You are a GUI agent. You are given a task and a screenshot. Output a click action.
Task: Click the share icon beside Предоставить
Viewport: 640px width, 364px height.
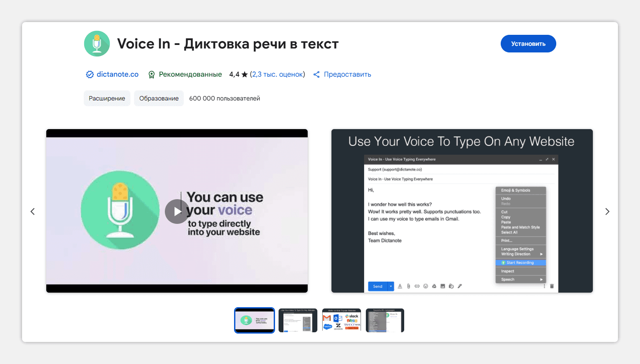pyautogui.click(x=316, y=74)
